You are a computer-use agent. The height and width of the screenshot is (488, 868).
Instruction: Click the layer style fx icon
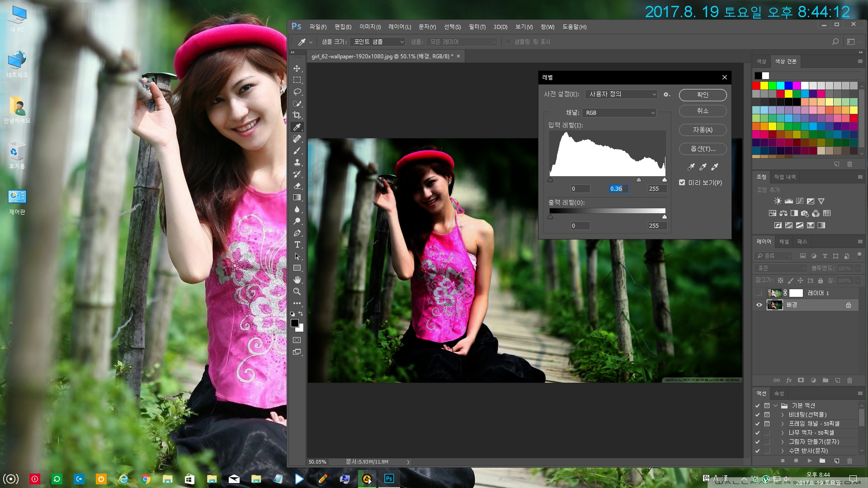(x=789, y=380)
